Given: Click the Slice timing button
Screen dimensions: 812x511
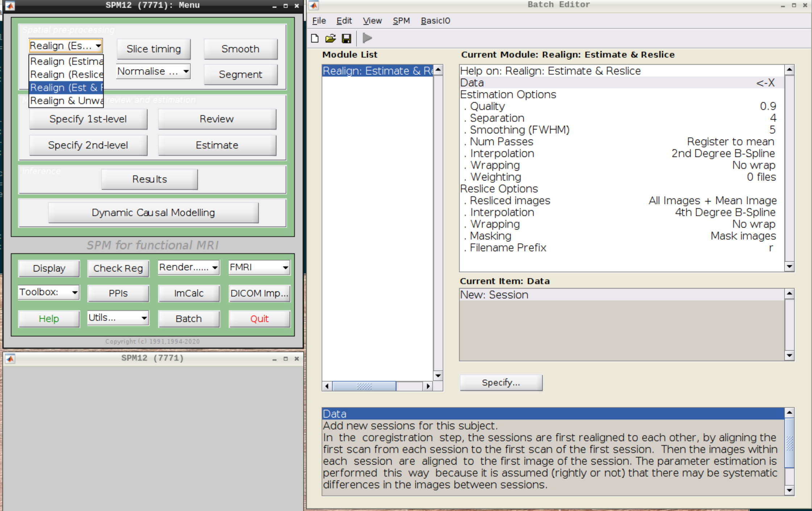Looking at the screenshot, I should pyautogui.click(x=154, y=49).
